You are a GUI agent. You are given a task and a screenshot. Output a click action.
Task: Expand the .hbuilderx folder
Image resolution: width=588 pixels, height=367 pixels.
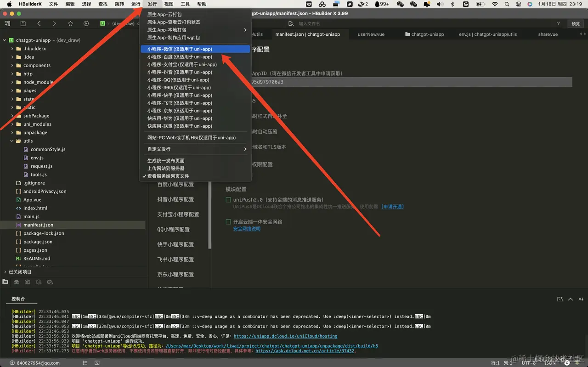[x=12, y=49]
